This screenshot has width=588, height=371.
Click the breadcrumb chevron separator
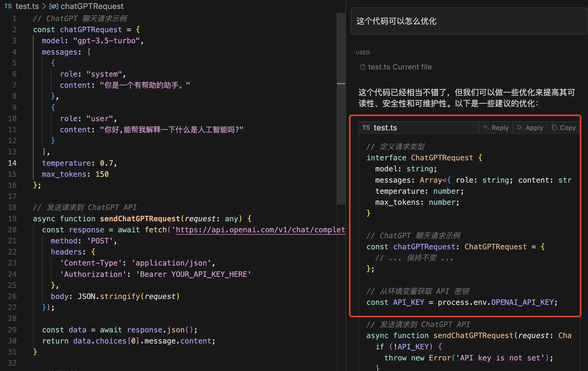tap(44, 6)
